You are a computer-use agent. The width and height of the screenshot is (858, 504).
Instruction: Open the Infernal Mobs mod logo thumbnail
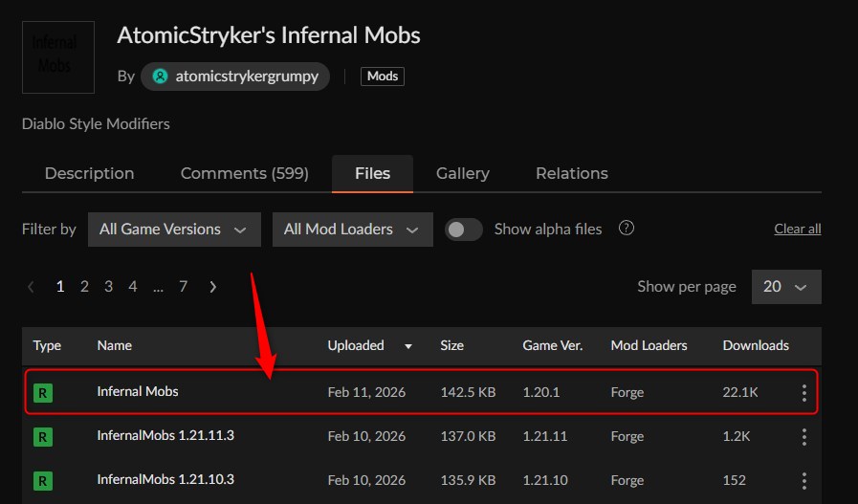coord(58,57)
